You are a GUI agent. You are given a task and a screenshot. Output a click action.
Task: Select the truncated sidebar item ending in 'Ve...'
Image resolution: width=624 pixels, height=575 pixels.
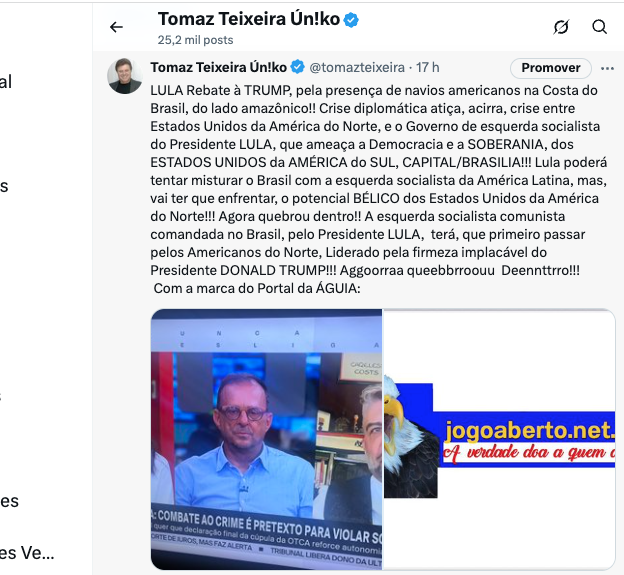pyautogui.click(x=27, y=553)
